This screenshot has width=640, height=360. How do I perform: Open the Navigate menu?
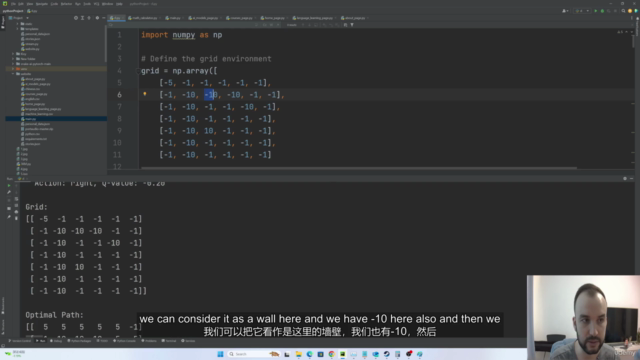pyautogui.click(x=42, y=4)
